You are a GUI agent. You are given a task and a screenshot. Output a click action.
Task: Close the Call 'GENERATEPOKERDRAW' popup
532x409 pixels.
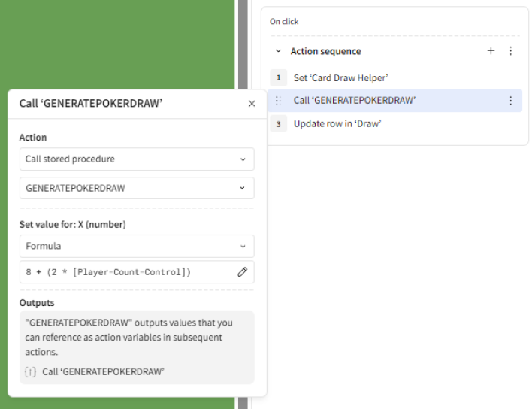(x=252, y=104)
